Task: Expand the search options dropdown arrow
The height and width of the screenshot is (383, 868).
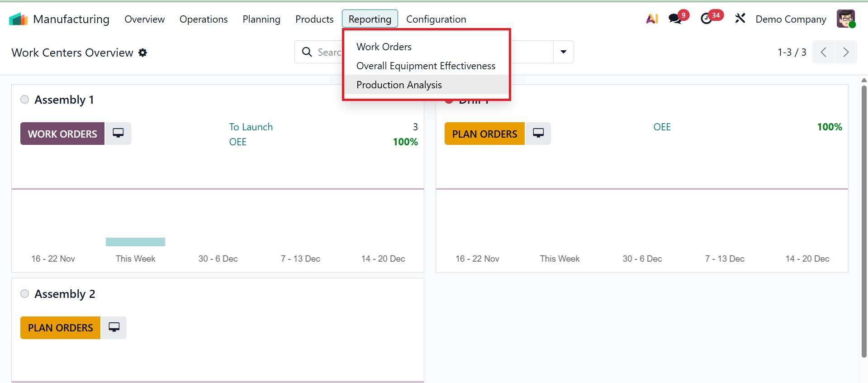Action: coord(563,52)
